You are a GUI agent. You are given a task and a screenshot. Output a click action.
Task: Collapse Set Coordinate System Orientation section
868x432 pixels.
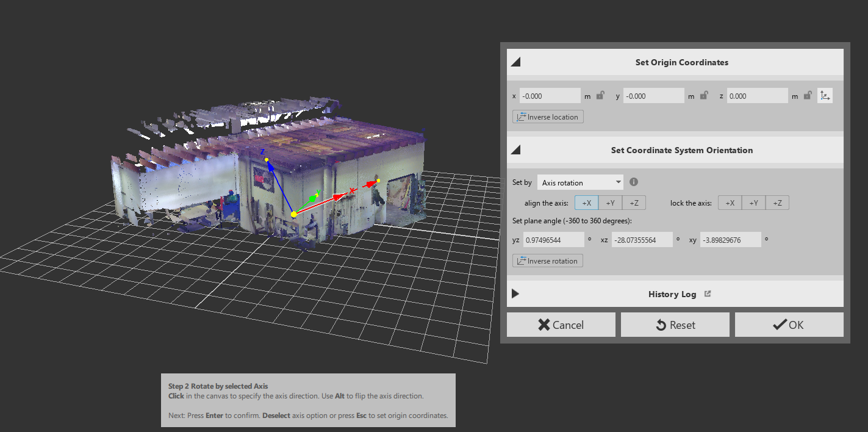(515, 150)
